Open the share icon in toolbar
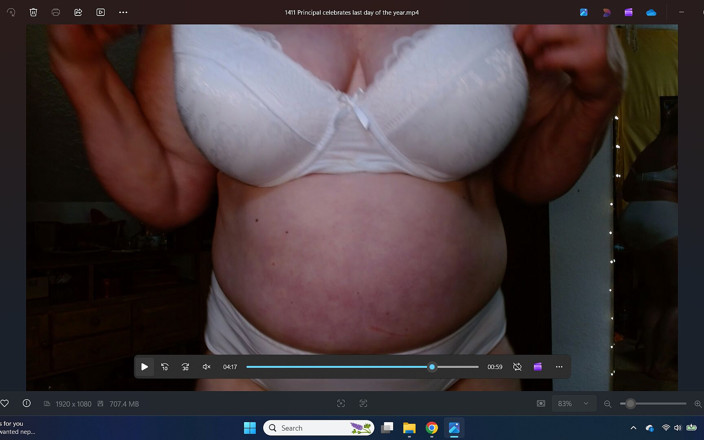This screenshot has height=440, width=704. pos(78,13)
